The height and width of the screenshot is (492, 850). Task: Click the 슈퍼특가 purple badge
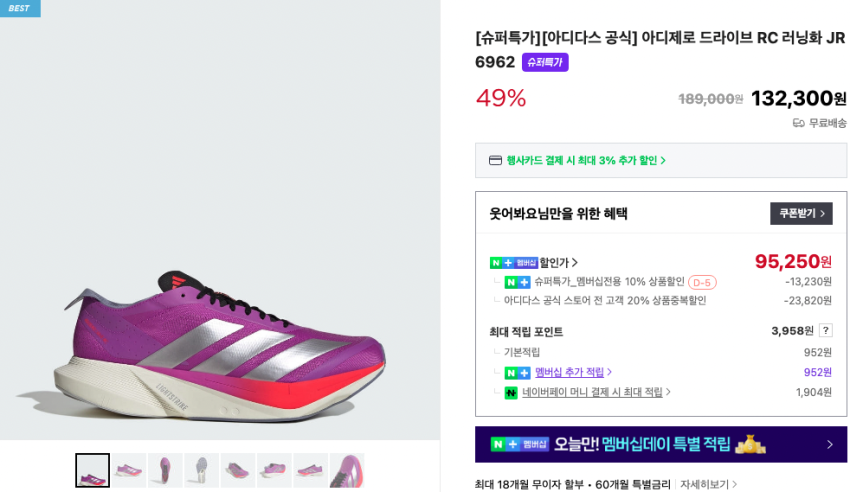pyautogui.click(x=545, y=62)
